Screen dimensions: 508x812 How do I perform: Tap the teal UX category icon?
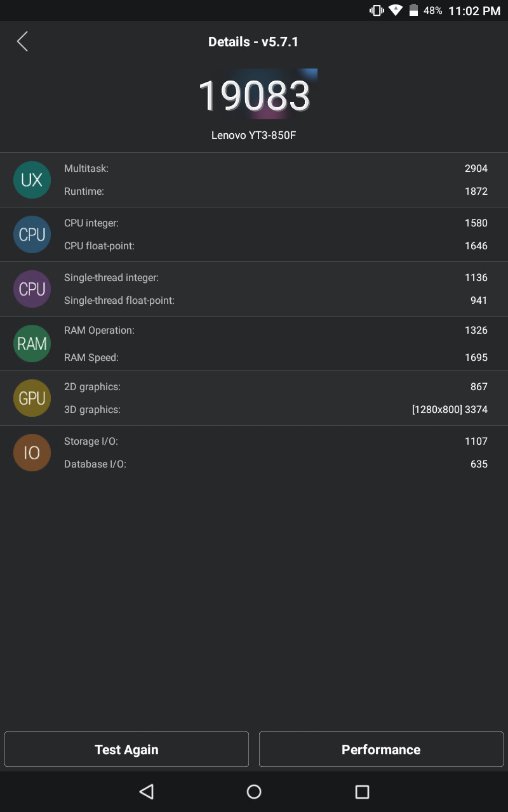(32, 180)
